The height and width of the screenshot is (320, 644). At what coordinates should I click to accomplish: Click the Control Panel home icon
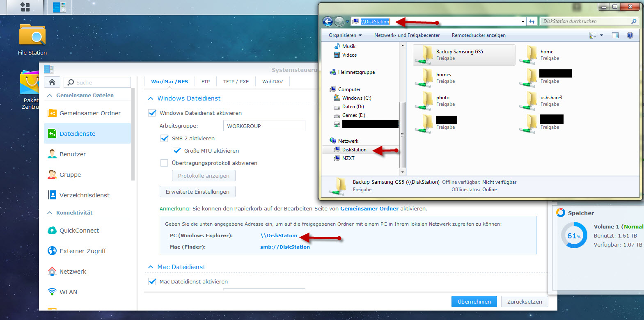[x=52, y=82]
